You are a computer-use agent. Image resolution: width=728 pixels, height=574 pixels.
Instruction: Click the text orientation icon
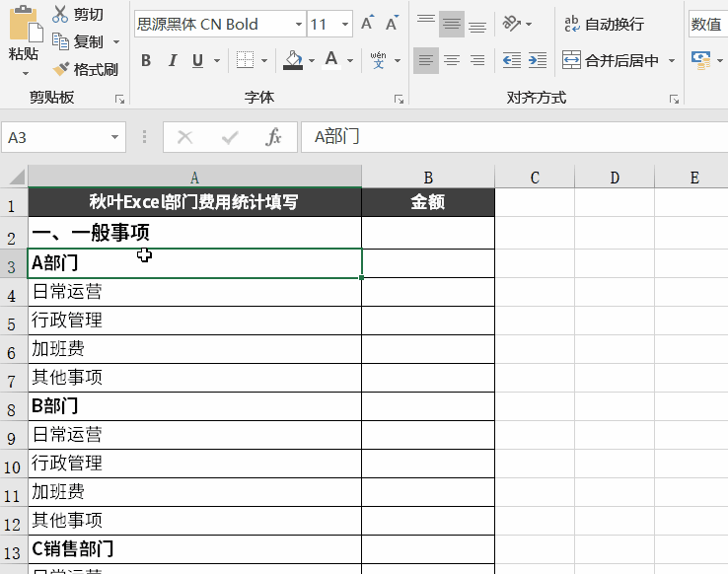point(512,24)
